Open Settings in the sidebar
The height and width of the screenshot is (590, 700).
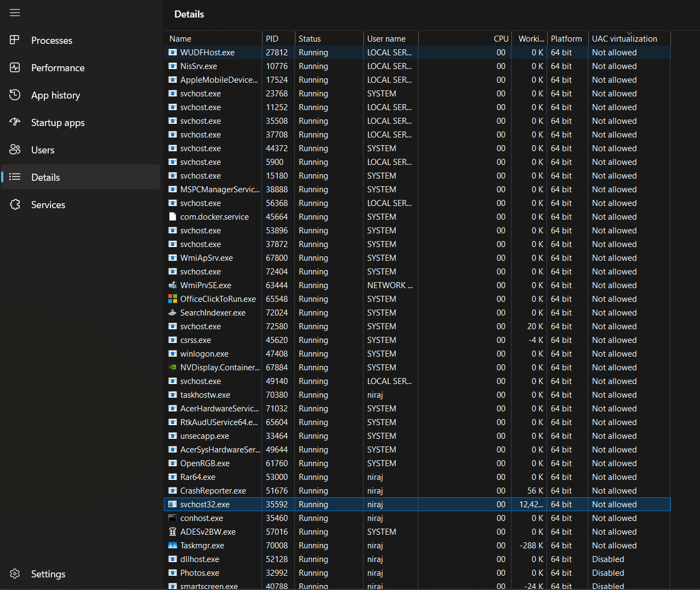tap(81, 574)
